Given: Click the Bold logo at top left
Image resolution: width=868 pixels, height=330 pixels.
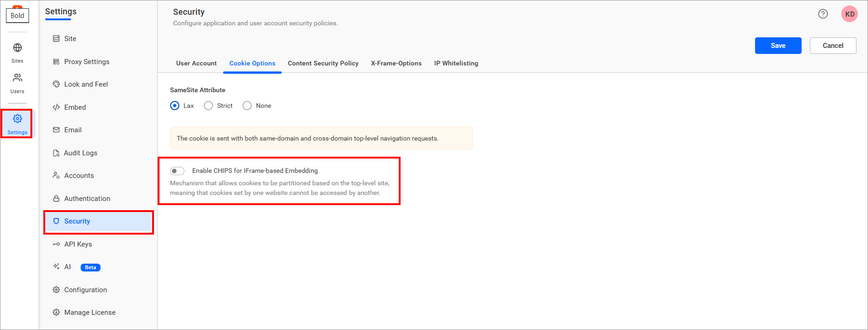Looking at the screenshot, I should (x=18, y=15).
